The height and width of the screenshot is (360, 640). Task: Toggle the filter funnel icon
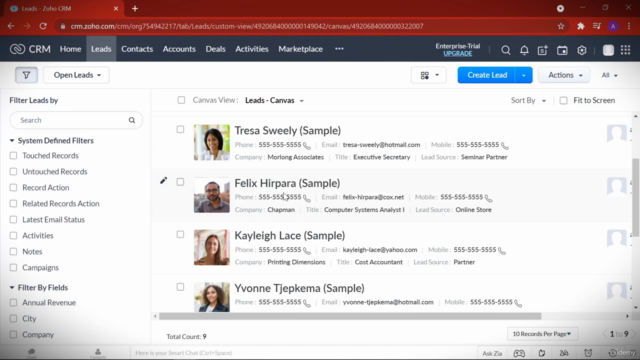[27, 75]
